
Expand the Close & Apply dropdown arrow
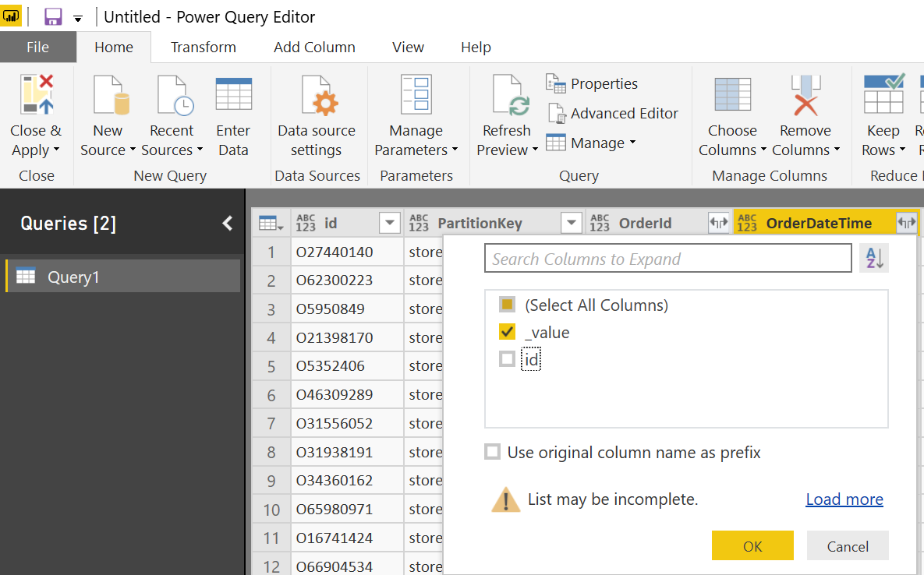57,150
